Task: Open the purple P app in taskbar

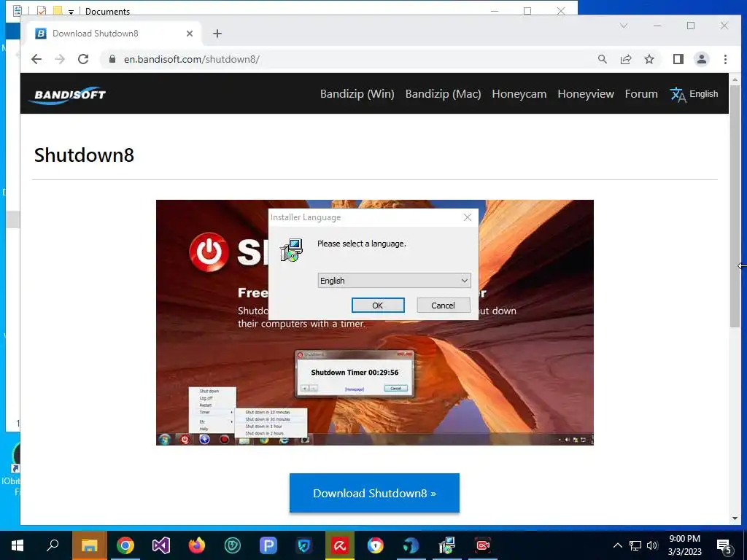Action: click(x=268, y=545)
